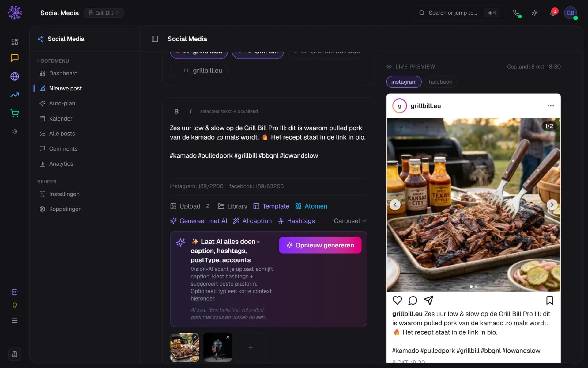Bookmark the post in preview

tap(550, 300)
